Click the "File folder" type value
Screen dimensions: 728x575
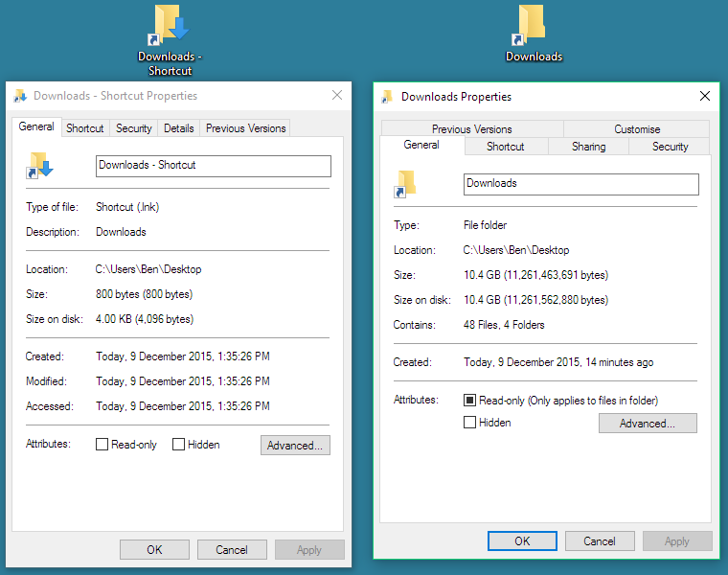pyautogui.click(x=486, y=225)
